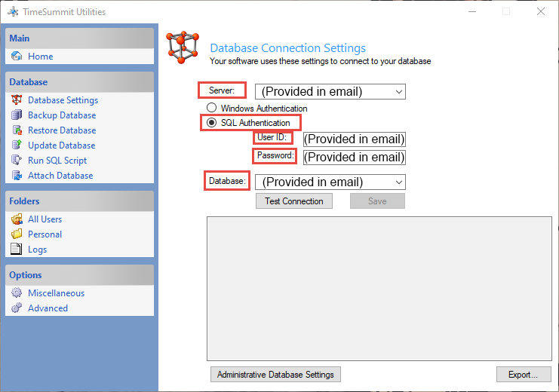This screenshot has width=559, height=392.
Task: Click the Export... button
Action: [523, 375]
